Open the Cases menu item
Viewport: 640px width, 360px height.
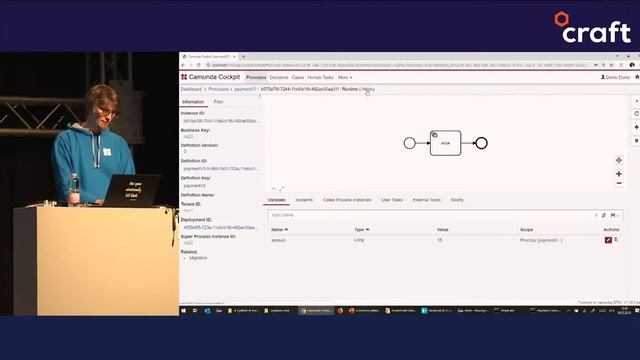(298, 77)
